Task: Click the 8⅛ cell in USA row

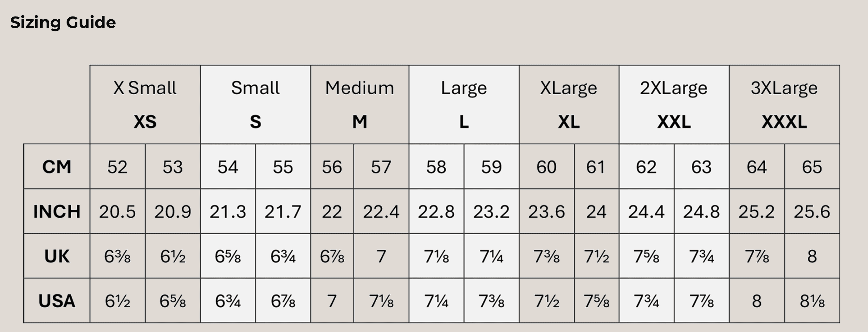Action: coord(812,301)
